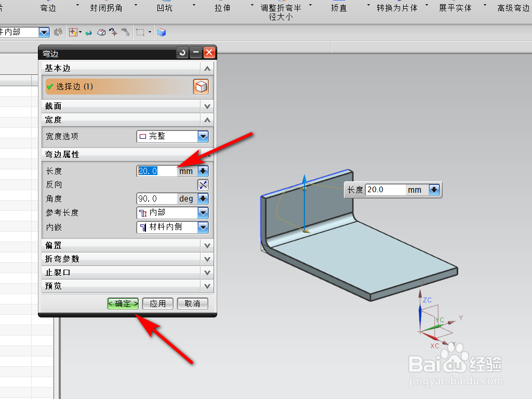Open the 参考长度 内部 dropdown
The height and width of the screenshot is (399, 532).
click(x=203, y=212)
